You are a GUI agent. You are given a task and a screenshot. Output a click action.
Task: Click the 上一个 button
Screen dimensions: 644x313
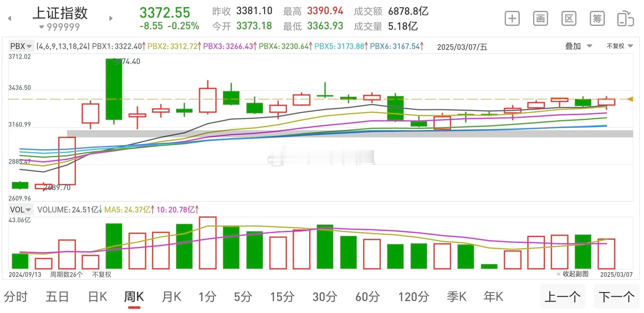pos(563,297)
